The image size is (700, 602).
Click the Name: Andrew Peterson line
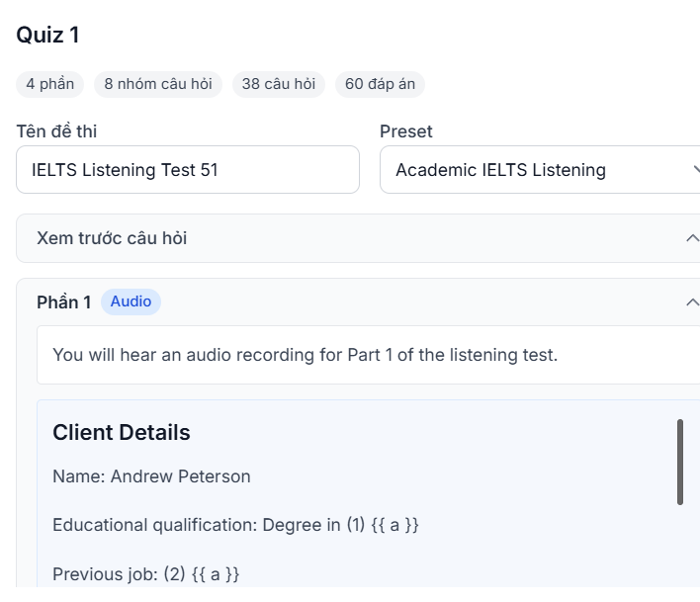tap(151, 476)
